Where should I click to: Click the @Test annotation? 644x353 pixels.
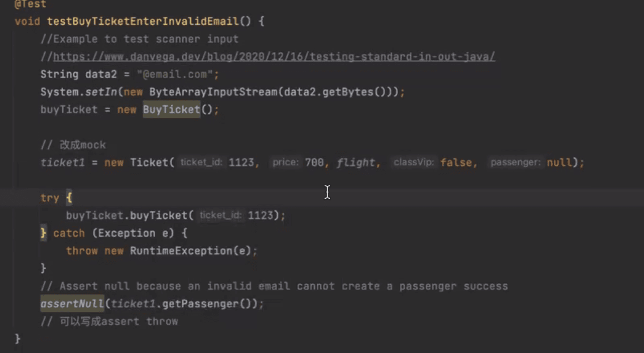pos(30,4)
